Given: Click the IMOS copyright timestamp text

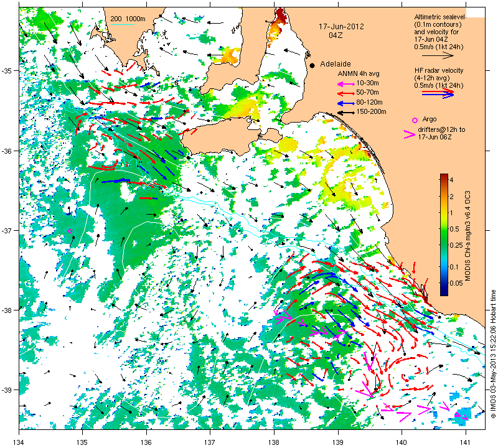Looking at the screenshot, I should click(493, 353).
